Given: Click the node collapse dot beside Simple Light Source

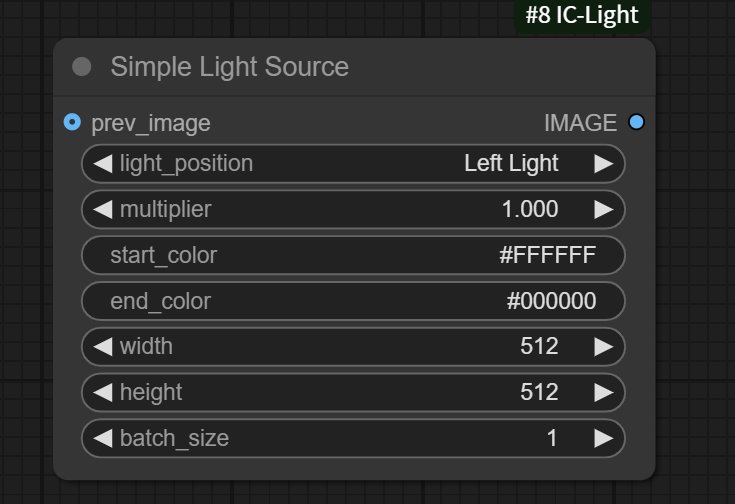Looking at the screenshot, I should [82, 67].
